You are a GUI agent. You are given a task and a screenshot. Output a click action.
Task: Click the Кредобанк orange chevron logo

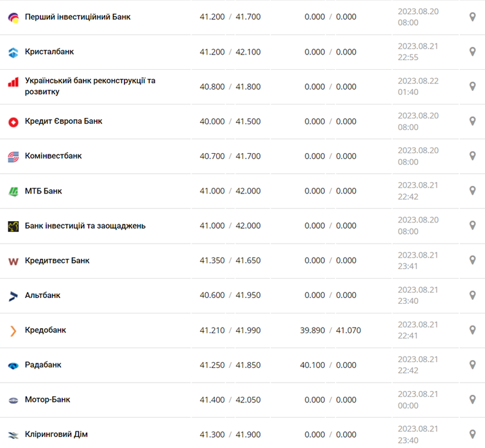click(x=13, y=331)
